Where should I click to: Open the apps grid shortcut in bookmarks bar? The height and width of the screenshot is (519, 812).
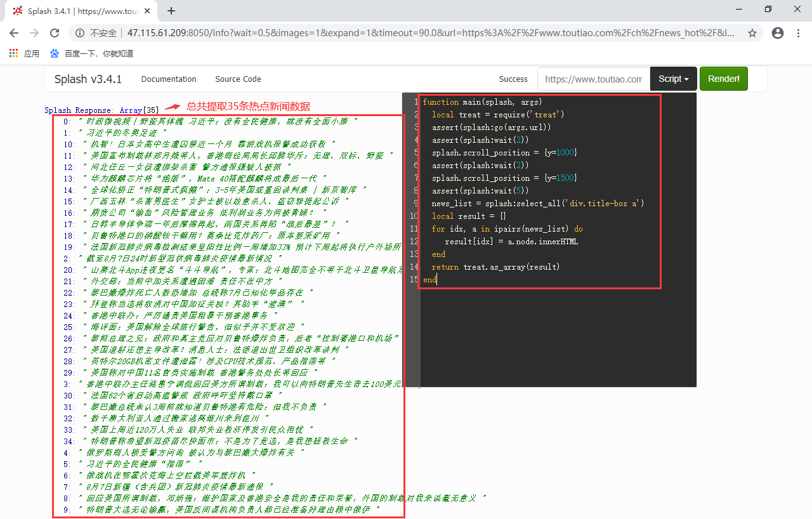tap(24, 53)
